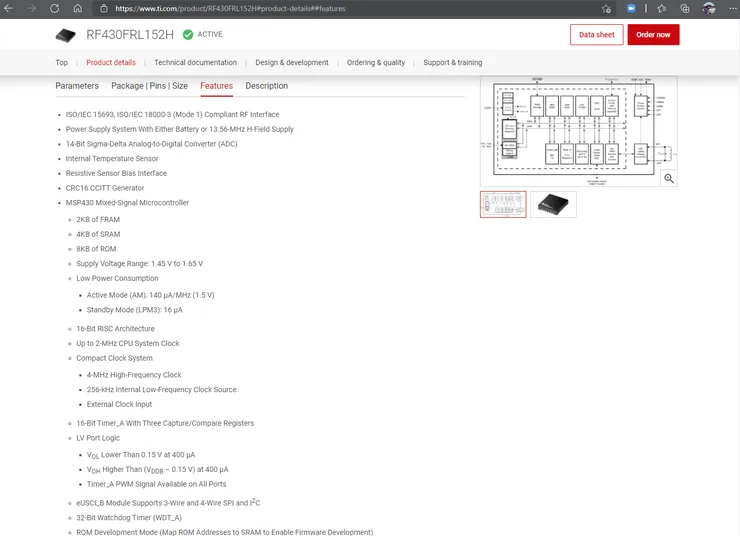740x536 pixels.
Task: Go to Technical documentation section
Action: 195,63
